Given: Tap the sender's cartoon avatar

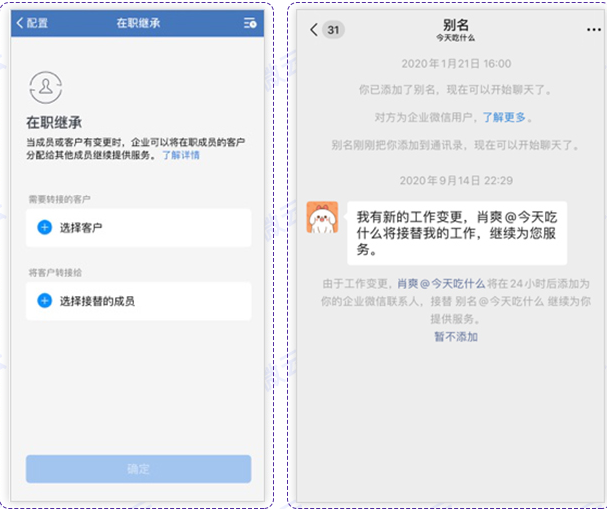Looking at the screenshot, I should point(321,217).
